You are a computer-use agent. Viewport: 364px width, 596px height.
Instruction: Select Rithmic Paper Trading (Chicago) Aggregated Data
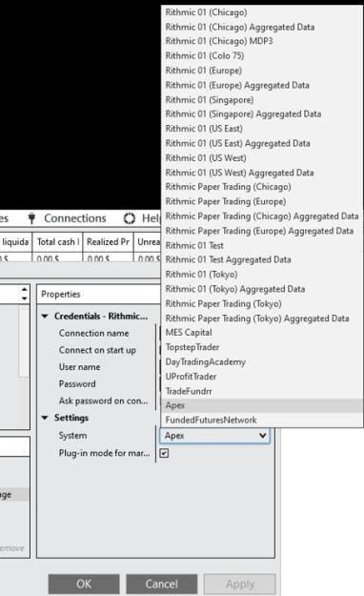click(261, 216)
